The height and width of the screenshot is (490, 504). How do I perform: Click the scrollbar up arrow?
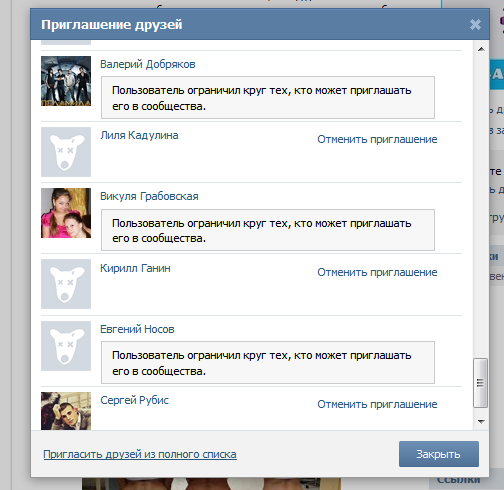[481, 49]
